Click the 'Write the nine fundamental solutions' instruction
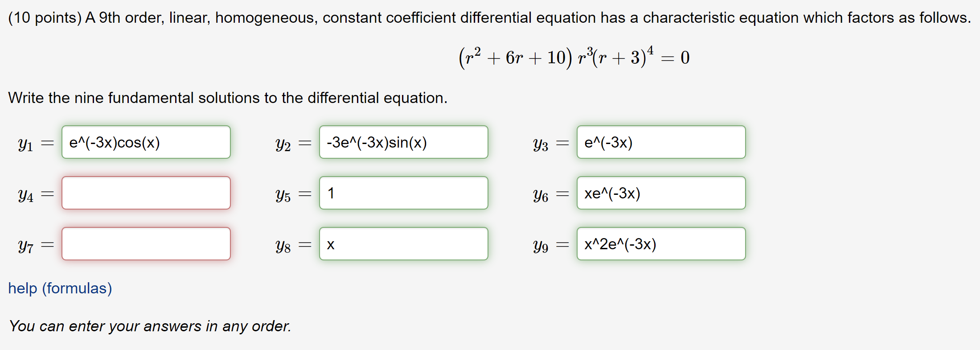 (x=228, y=98)
